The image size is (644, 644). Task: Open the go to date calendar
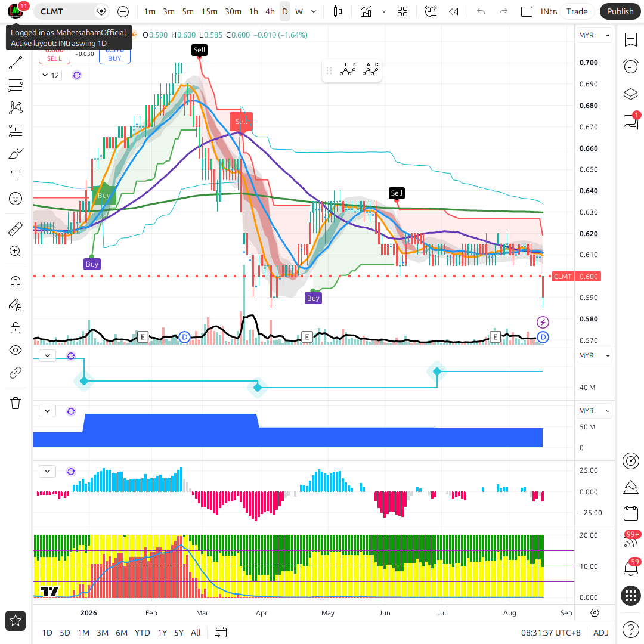click(x=221, y=633)
